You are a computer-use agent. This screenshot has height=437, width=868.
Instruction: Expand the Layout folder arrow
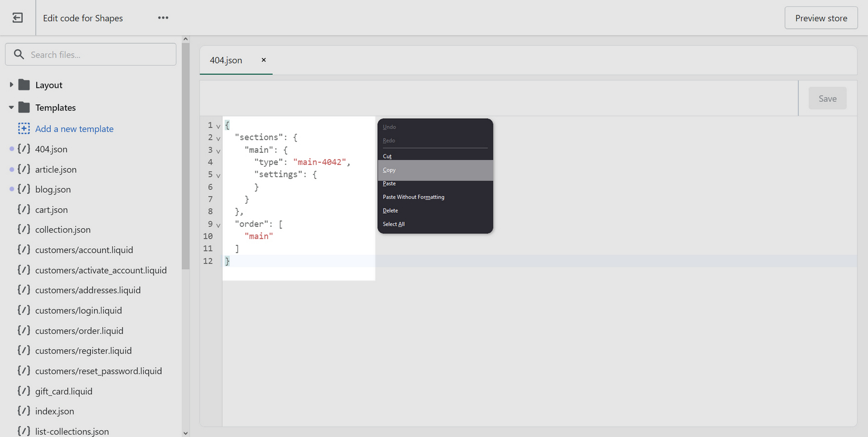click(11, 85)
